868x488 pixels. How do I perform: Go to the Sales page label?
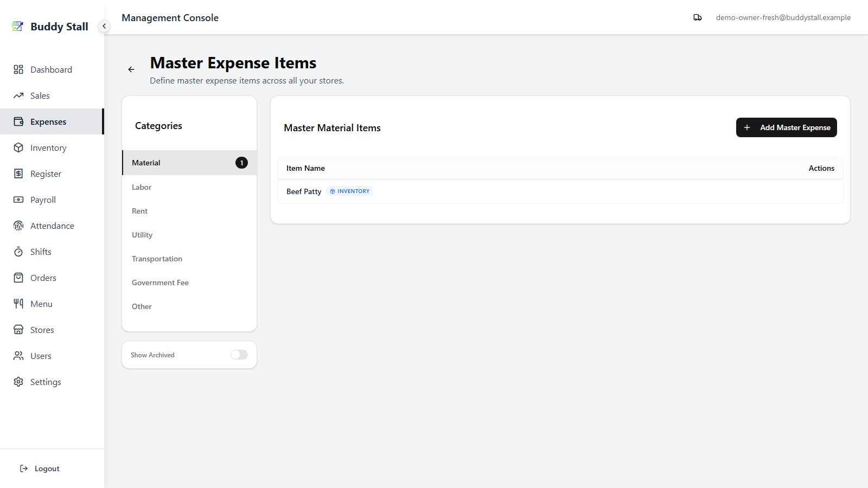(x=40, y=95)
